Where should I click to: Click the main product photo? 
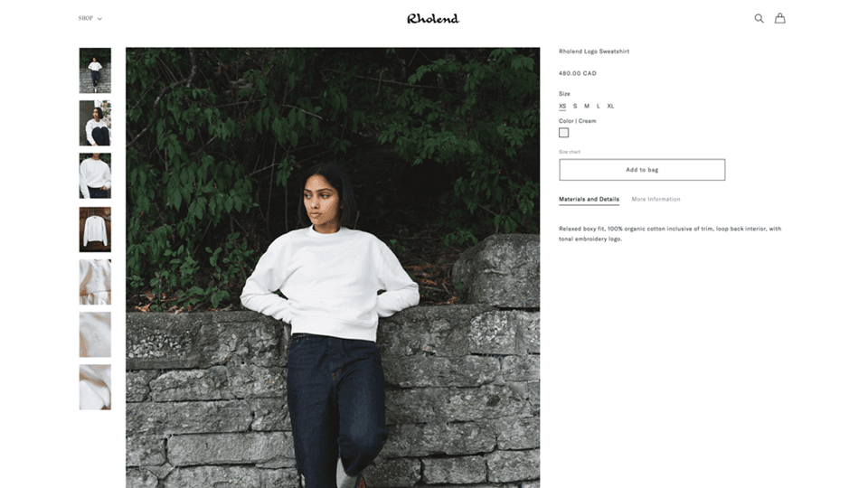tap(333, 267)
